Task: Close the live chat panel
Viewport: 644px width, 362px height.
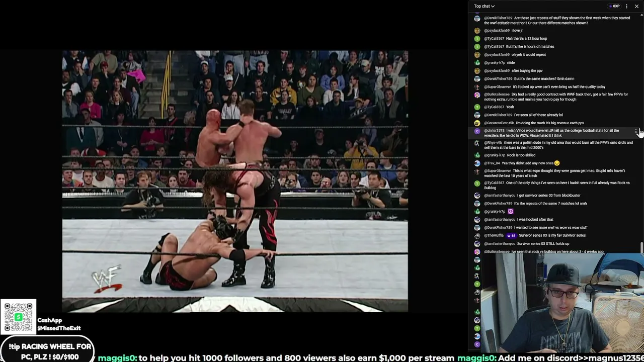Action: 636,6
